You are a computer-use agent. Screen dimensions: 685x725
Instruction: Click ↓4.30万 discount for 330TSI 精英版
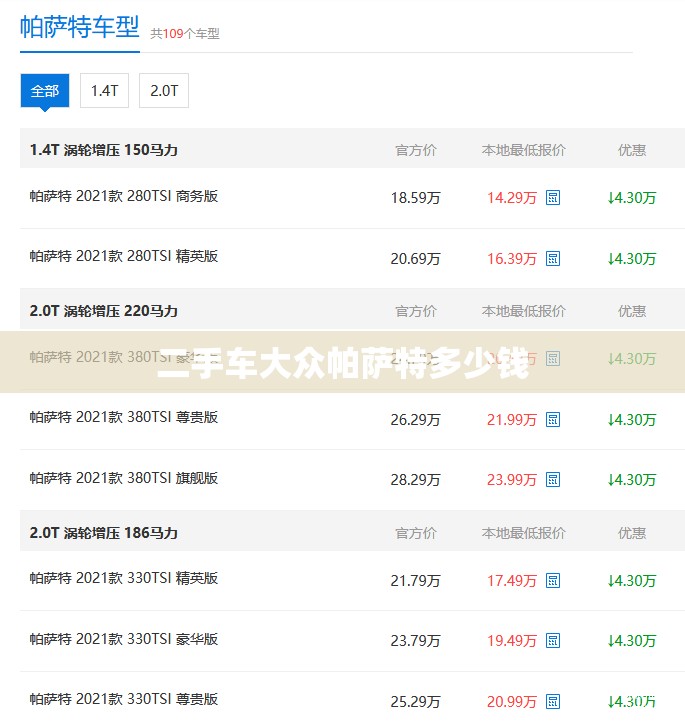pyautogui.click(x=632, y=580)
